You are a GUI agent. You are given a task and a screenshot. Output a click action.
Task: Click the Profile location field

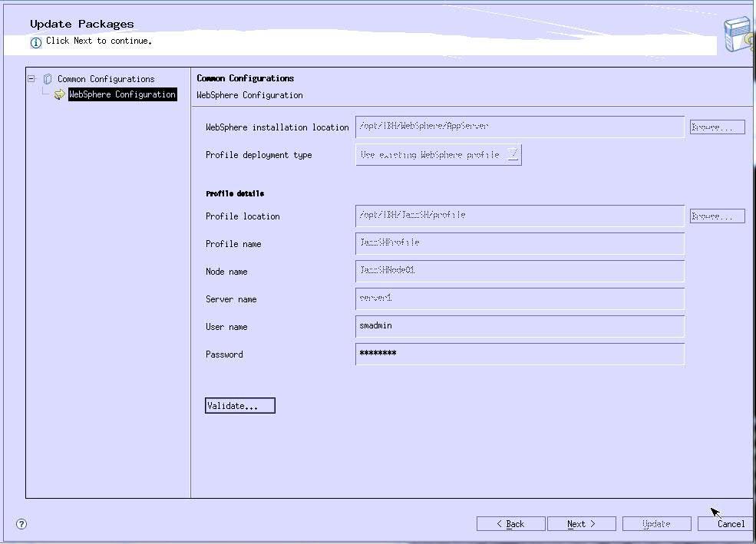(x=520, y=216)
